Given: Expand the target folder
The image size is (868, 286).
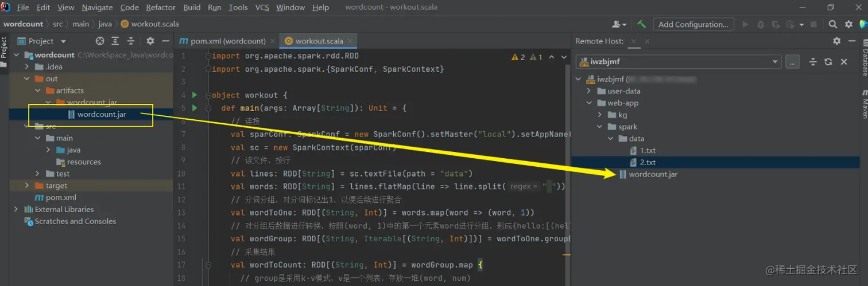Looking at the screenshot, I should pos(27,186).
